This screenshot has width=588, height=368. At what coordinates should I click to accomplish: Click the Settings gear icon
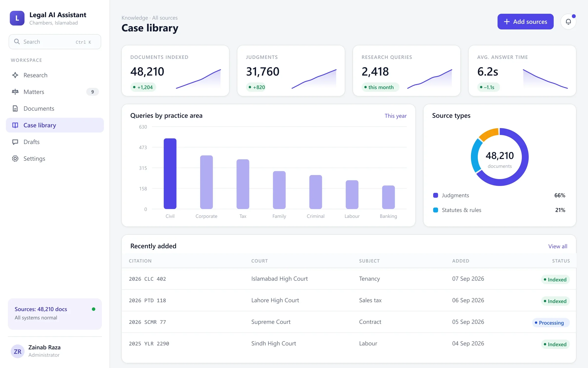tap(15, 158)
